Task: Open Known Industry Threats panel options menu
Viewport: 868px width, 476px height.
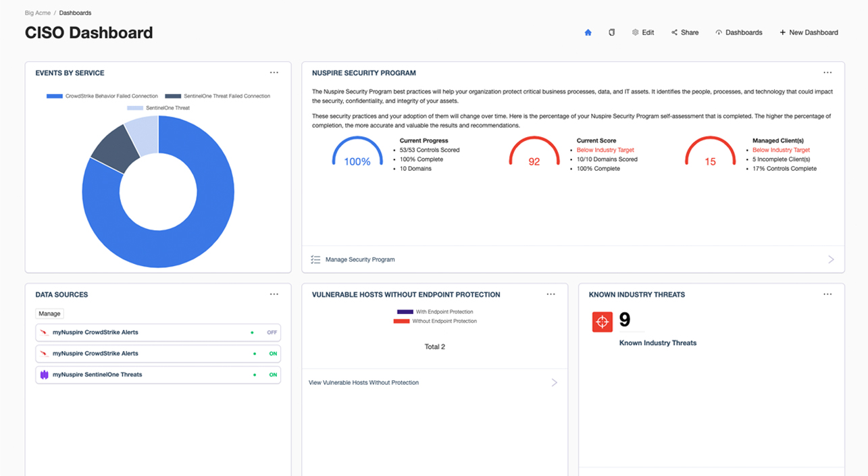Action: (x=827, y=294)
